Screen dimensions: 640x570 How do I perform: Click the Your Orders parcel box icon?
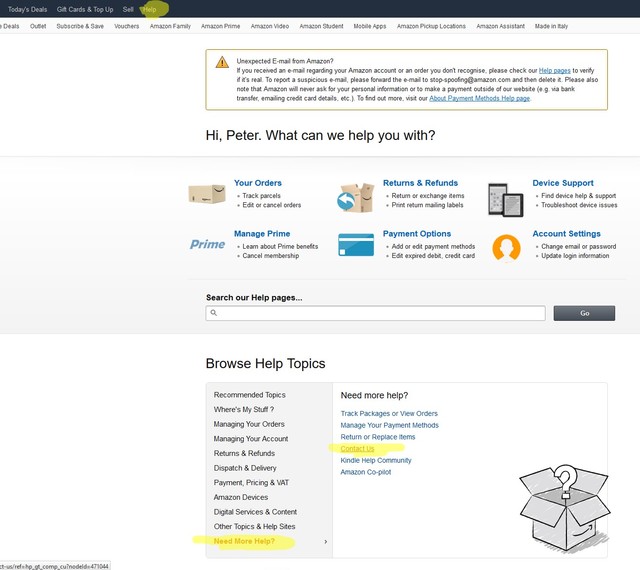(x=207, y=194)
